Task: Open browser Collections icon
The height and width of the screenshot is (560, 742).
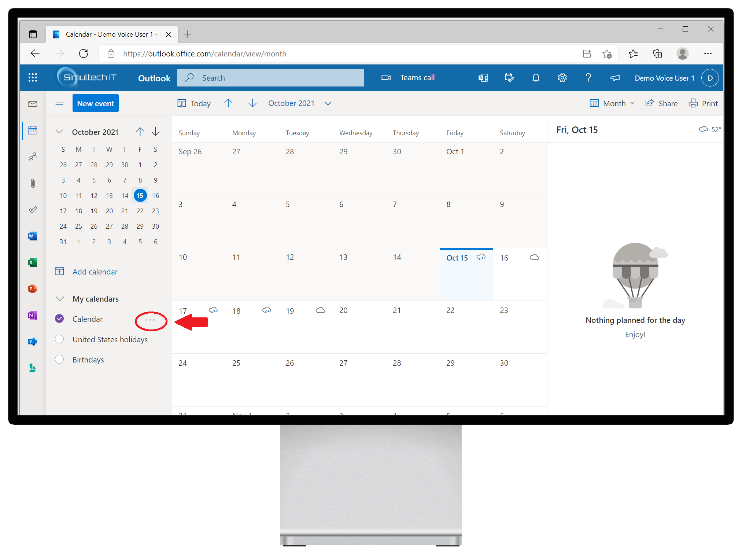Action: 658,54
